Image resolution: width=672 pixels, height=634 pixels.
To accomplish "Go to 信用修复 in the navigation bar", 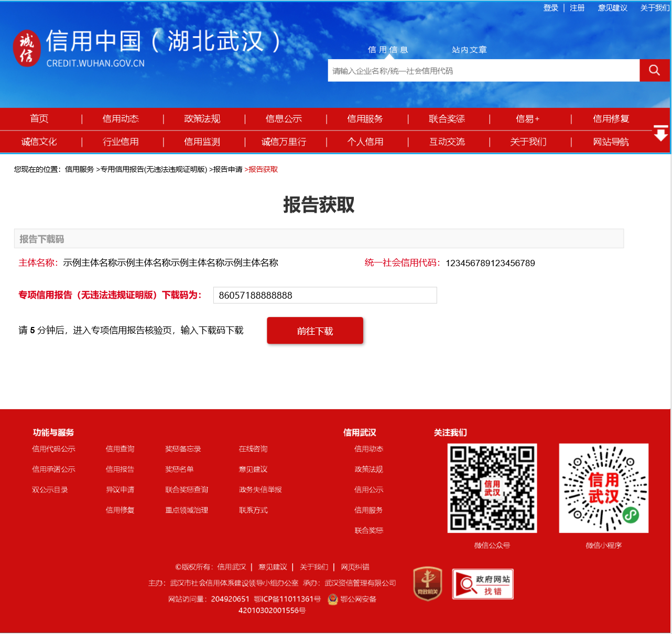I will (611, 119).
